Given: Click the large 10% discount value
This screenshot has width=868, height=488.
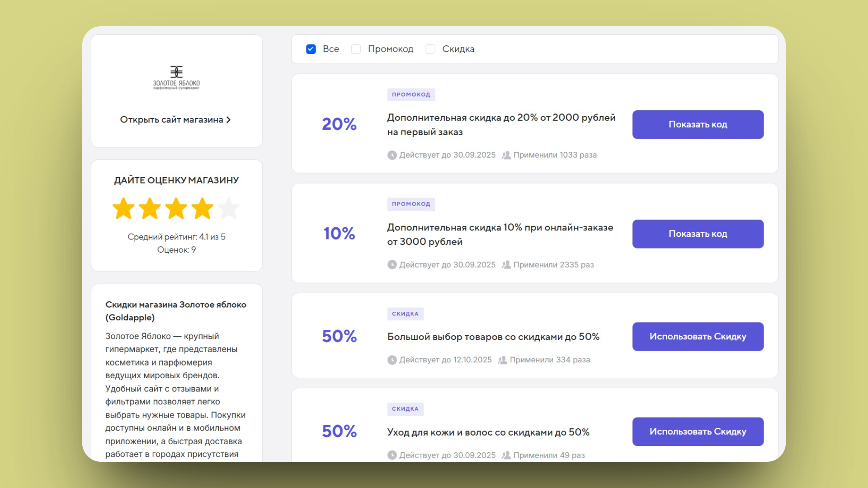Looking at the screenshot, I should [x=339, y=234].
